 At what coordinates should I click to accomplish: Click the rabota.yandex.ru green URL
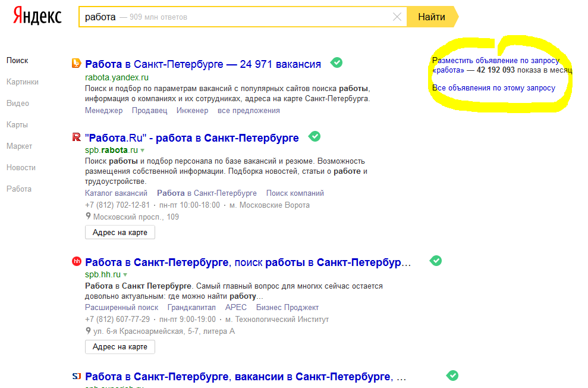(x=117, y=78)
